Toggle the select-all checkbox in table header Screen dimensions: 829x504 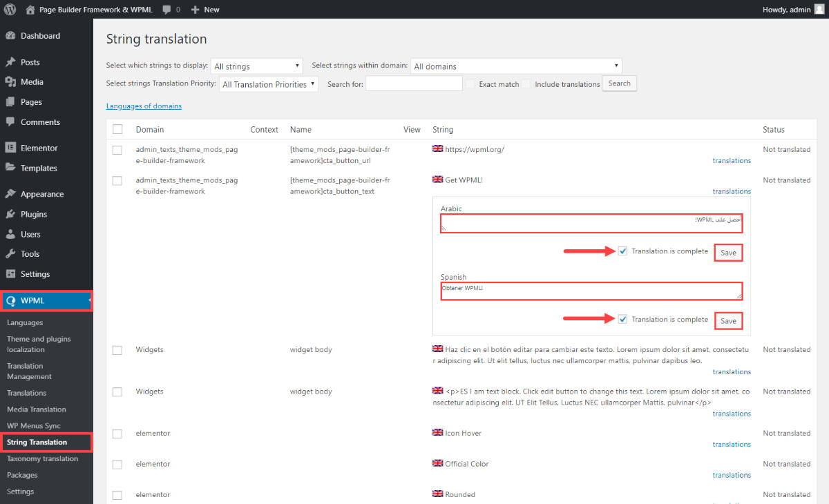click(117, 129)
